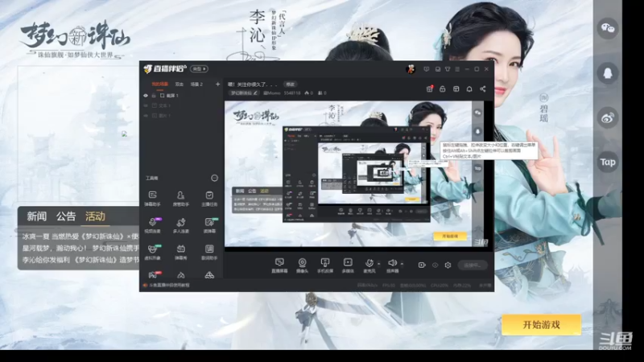Open the hamburger menu in companion title bar
This screenshot has height=362, width=644.
pos(457,69)
